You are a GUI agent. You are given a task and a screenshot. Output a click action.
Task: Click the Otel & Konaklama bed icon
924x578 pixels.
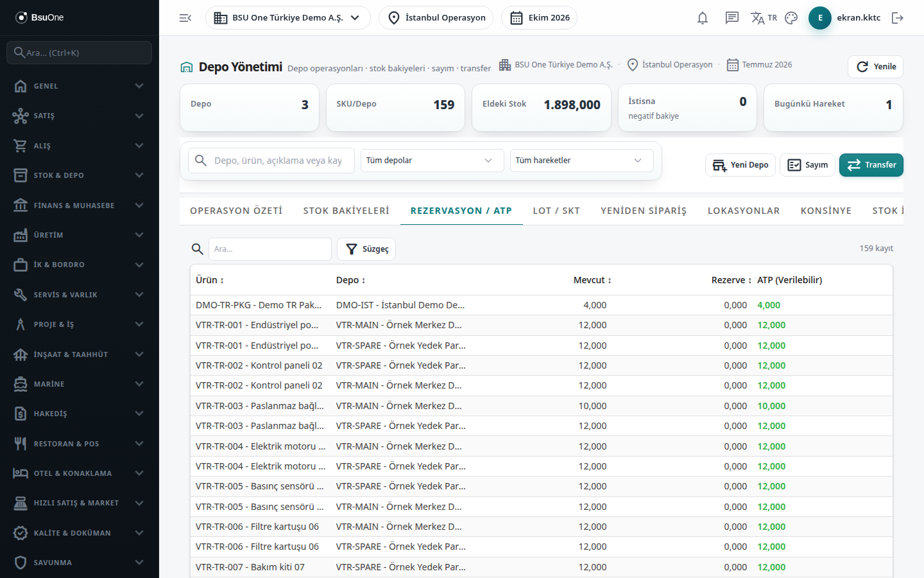[21, 473]
